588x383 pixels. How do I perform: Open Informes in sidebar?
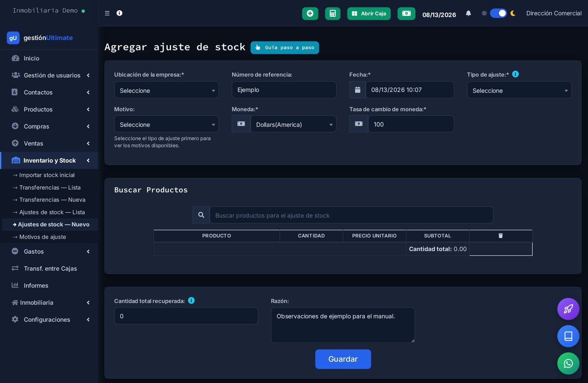[49, 285]
